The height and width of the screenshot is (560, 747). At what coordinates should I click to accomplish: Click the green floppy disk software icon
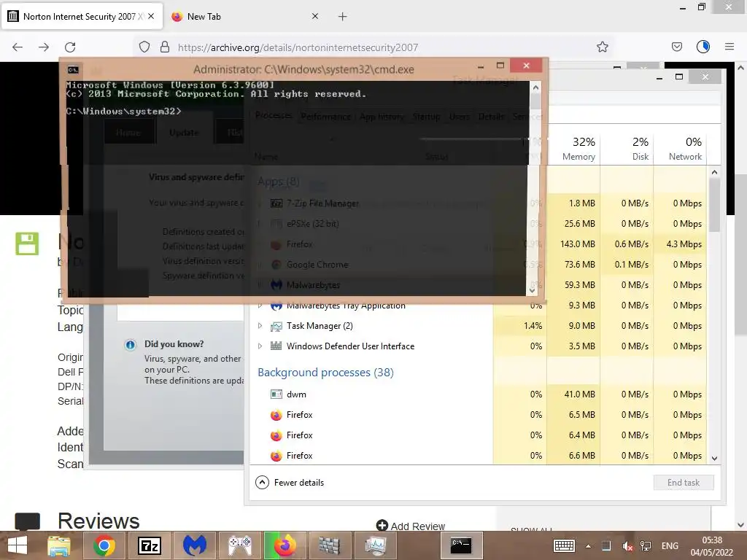pyautogui.click(x=27, y=244)
